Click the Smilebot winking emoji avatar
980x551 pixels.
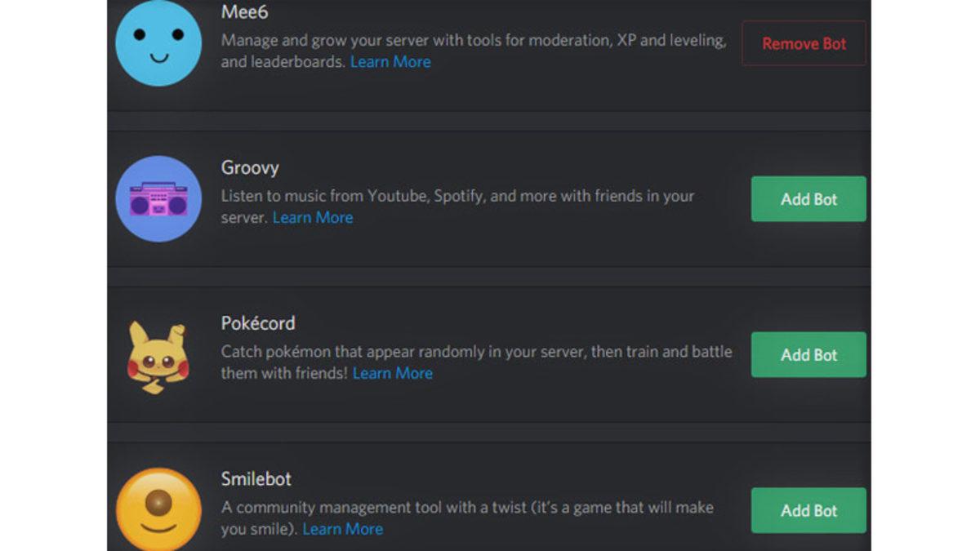158,509
